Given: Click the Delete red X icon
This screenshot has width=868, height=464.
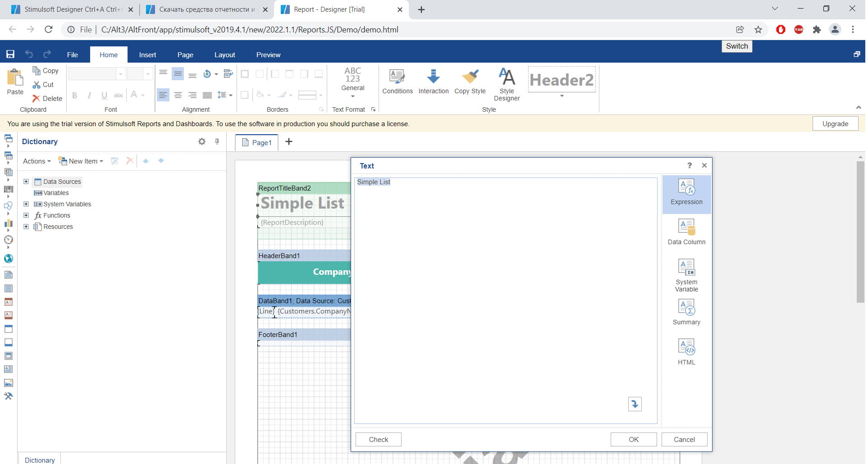Looking at the screenshot, I should [37, 99].
